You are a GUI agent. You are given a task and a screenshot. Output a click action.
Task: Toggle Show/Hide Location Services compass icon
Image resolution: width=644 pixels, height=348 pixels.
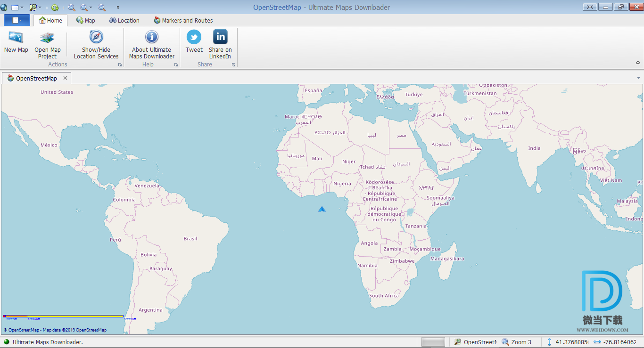point(96,37)
